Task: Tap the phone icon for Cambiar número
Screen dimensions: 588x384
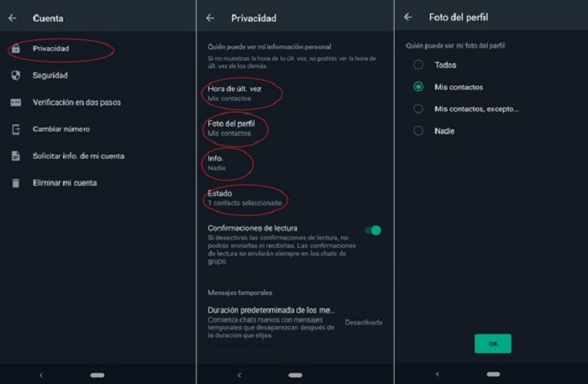Action: tap(16, 129)
